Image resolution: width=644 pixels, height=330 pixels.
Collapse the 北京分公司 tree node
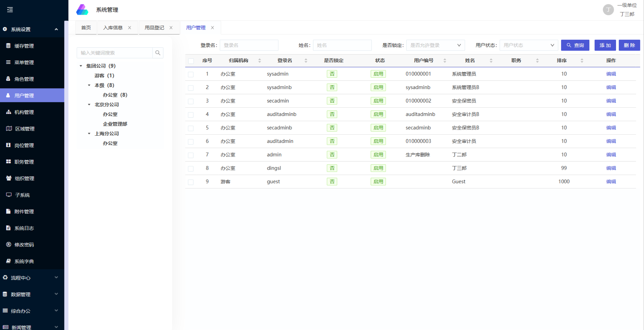(x=89, y=105)
